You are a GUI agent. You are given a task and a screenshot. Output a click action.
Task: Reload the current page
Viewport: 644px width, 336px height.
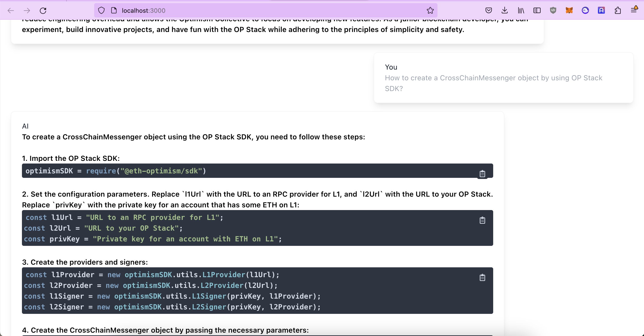point(43,11)
